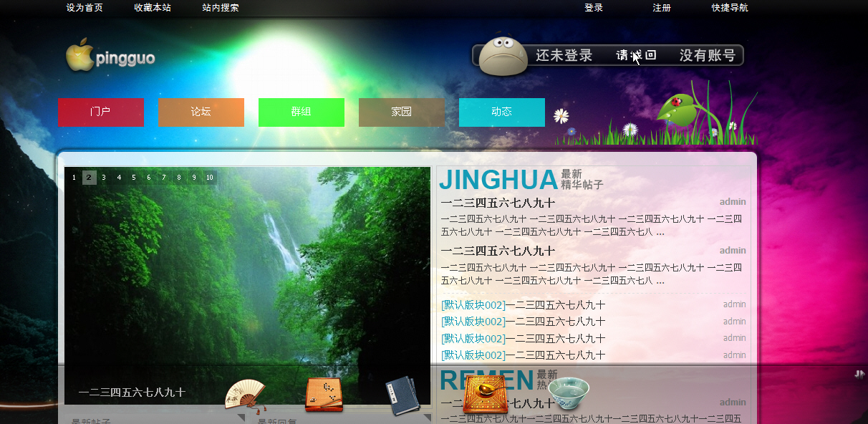Select slide 10 in slideshow pager
The width and height of the screenshot is (868, 424).
coord(209,178)
